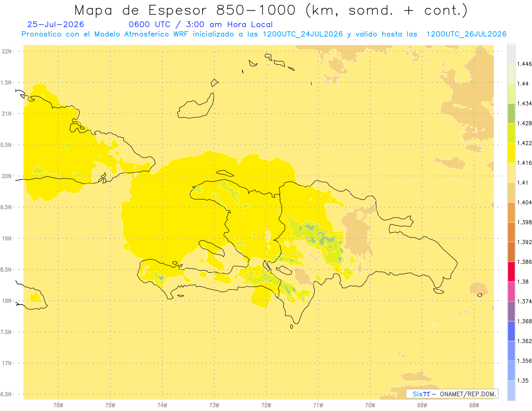Pick the gray swatch above 1.446 in legend

point(511,54)
